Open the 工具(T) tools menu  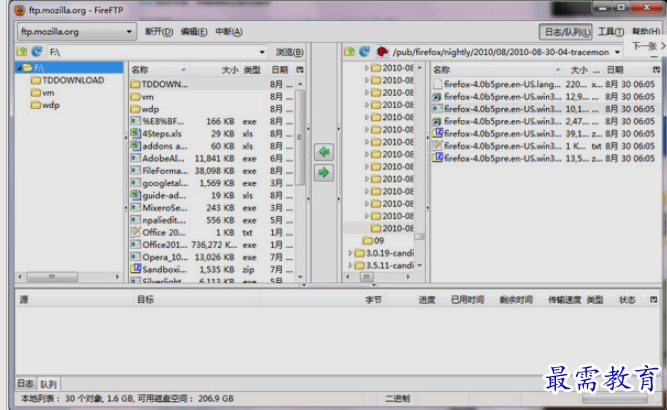(x=611, y=31)
